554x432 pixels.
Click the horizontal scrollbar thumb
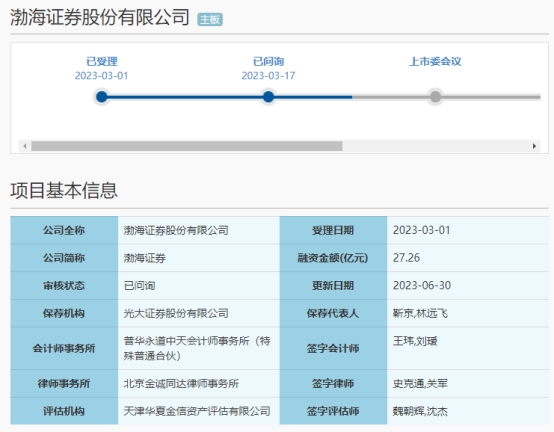pyautogui.click(x=187, y=146)
